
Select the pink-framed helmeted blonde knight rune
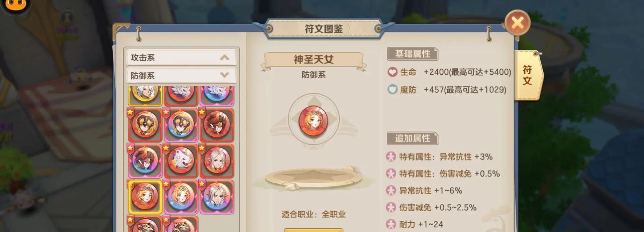[x=181, y=125]
